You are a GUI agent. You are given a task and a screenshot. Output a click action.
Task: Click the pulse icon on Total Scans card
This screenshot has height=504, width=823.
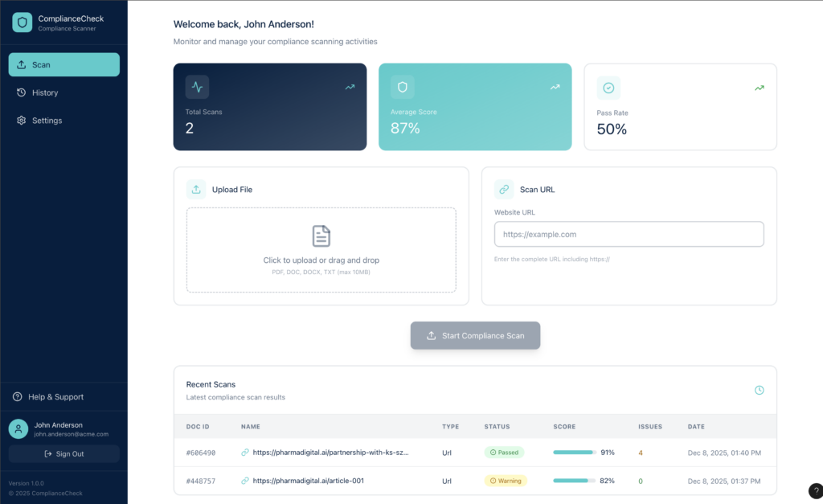click(x=197, y=87)
